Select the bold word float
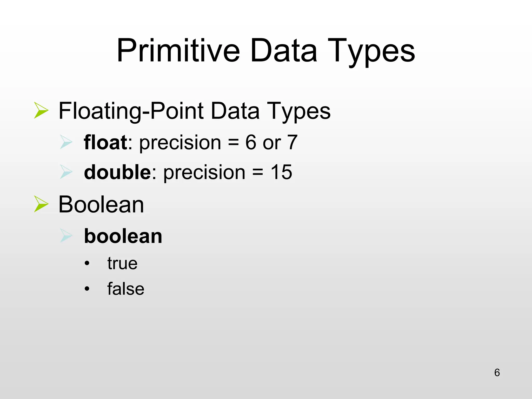 click(x=105, y=142)
